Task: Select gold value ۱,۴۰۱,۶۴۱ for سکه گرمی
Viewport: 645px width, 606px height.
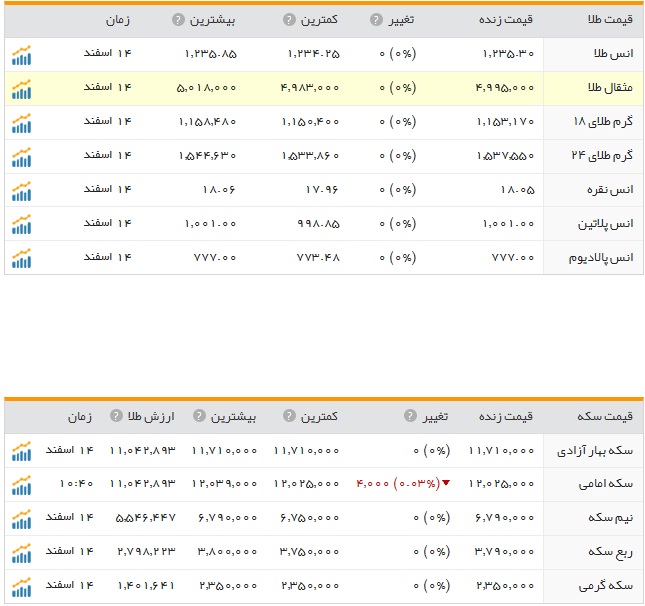Action: coord(146,586)
